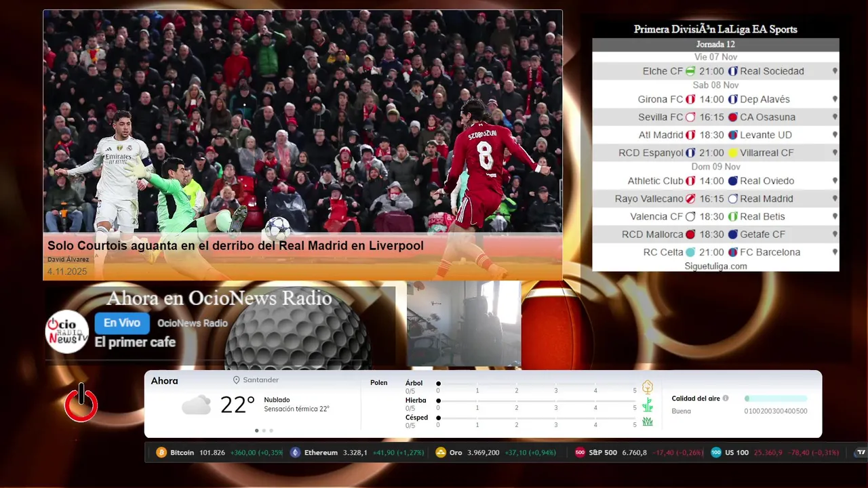Click the Nublado weather condition text

[x=277, y=400]
